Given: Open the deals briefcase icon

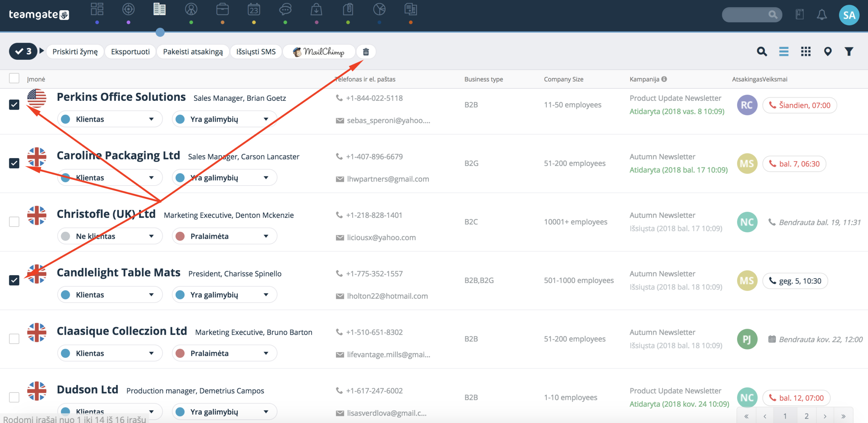Looking at the screenshot, I should coord(222,9).
